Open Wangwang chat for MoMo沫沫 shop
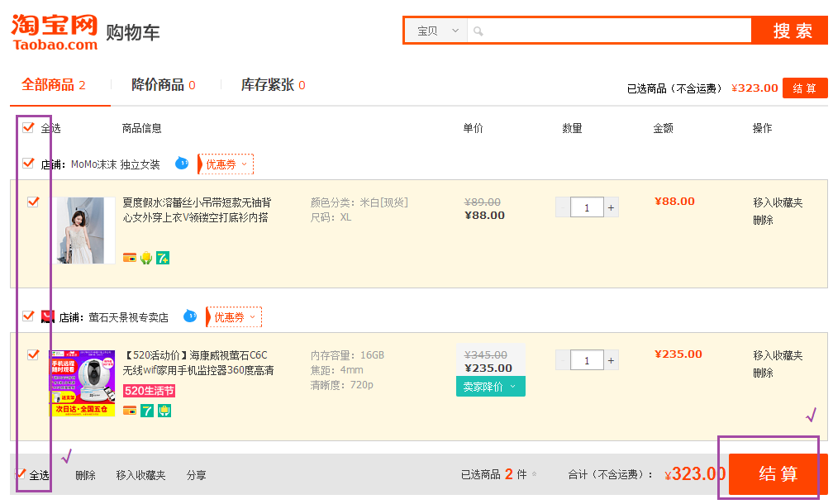The width and height of the screenshot is (833, 504). pyautogui.click(x=182, y=164)
